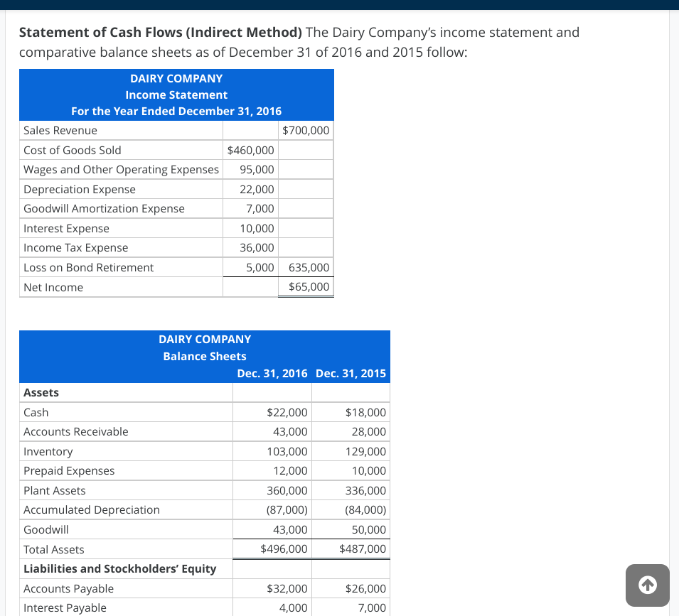Click the Assets section heading
This screenshot has height=616, width=679.
(41, 392)
